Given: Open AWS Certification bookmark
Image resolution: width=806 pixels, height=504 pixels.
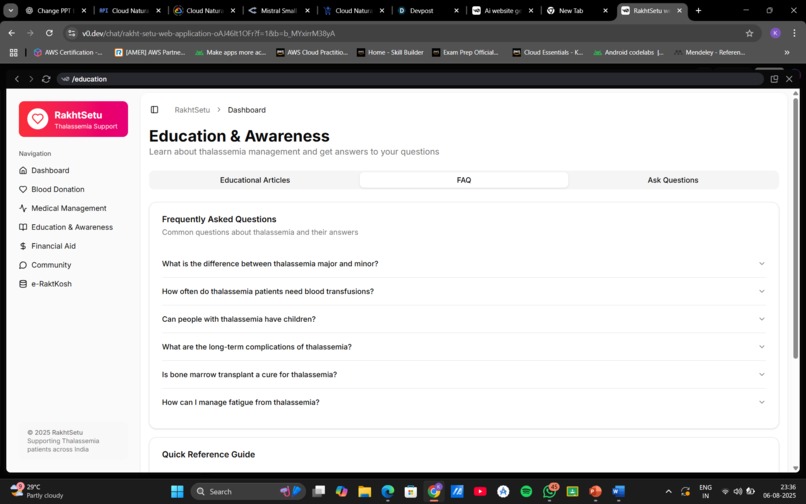Looking at the screenshot, I should coord(68,52).
